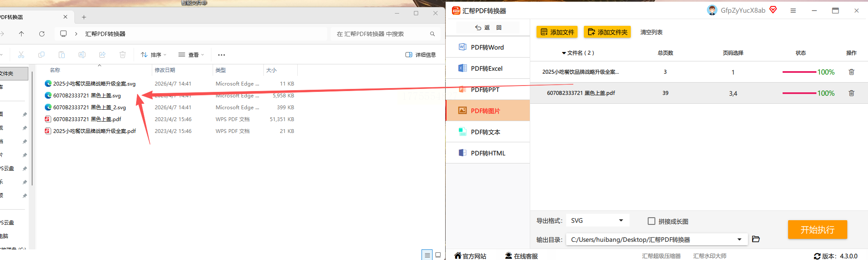Select 6070B2333721 黑色上盖.svg file in Explorer
Screen dimensions: 868x260
[87, 95]
